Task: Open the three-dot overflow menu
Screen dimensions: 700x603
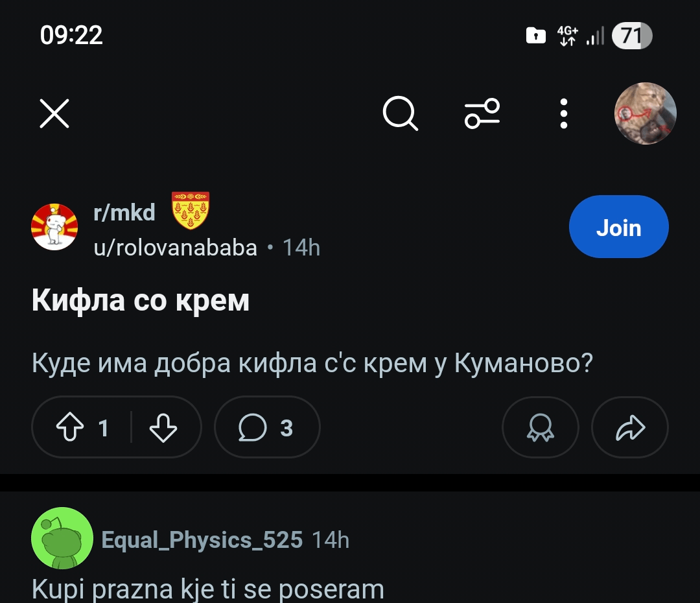Action: coord(564,113)
